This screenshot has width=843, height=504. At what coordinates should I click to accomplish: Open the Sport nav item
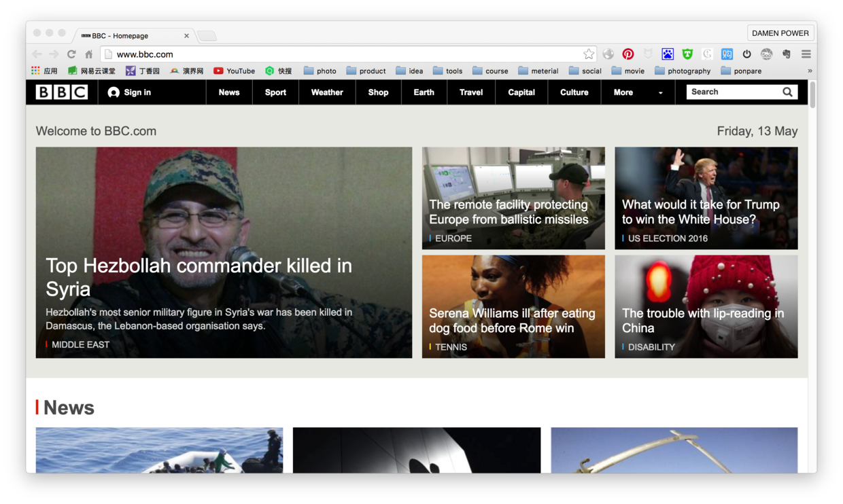[x=275, y=92]
